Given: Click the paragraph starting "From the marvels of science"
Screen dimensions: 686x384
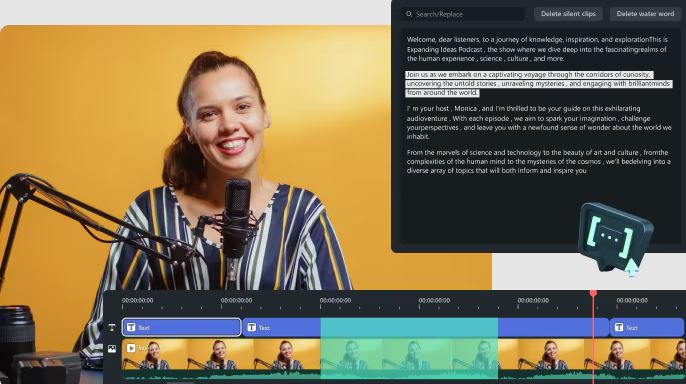Looking at the screenshot, I should [538, 161].
